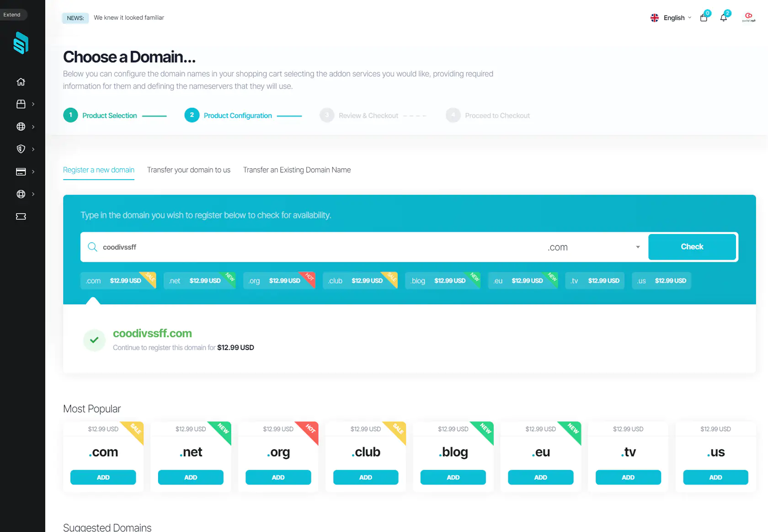Image resolution: width=768 pixels, height=532 pixels.
Task: Click the brand logo in sidebar
Action: [21, 43]
